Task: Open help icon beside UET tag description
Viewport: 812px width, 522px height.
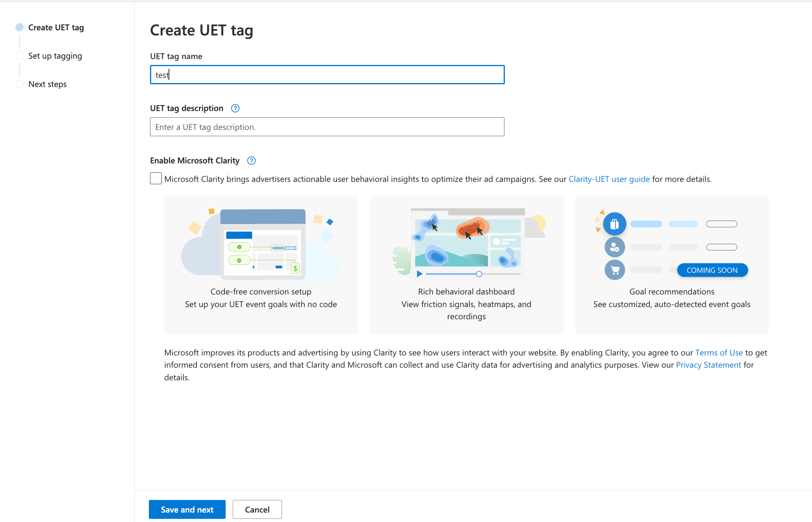Action: pyautogui.click(x=235, y=108)
